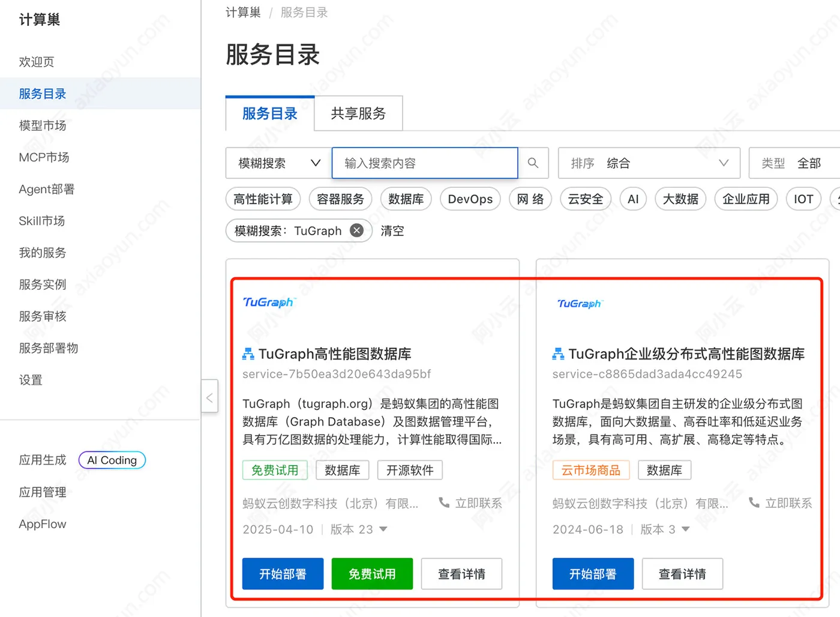The height and width of the screenshot is (617, 840).
Task: Open the 排序 综合 sort dropdown
Action: tap(649, 163)
